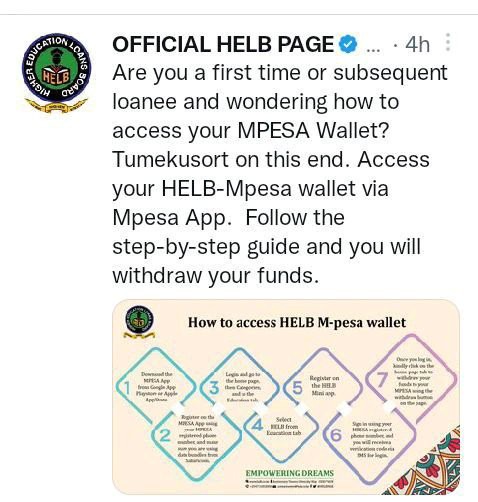Image resolution: width=478 pixels, height=502 pixels.
Task: Click the contact details line under slogan
Action: [289, 484]
